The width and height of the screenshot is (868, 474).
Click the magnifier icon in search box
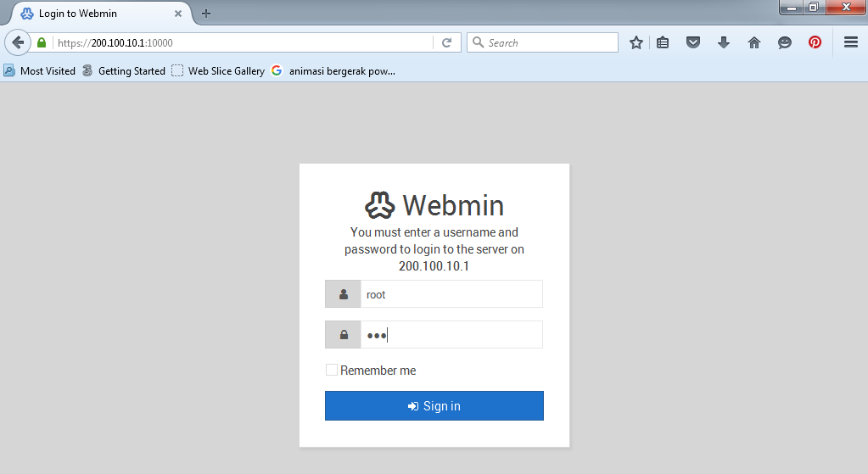pos(479,42)
